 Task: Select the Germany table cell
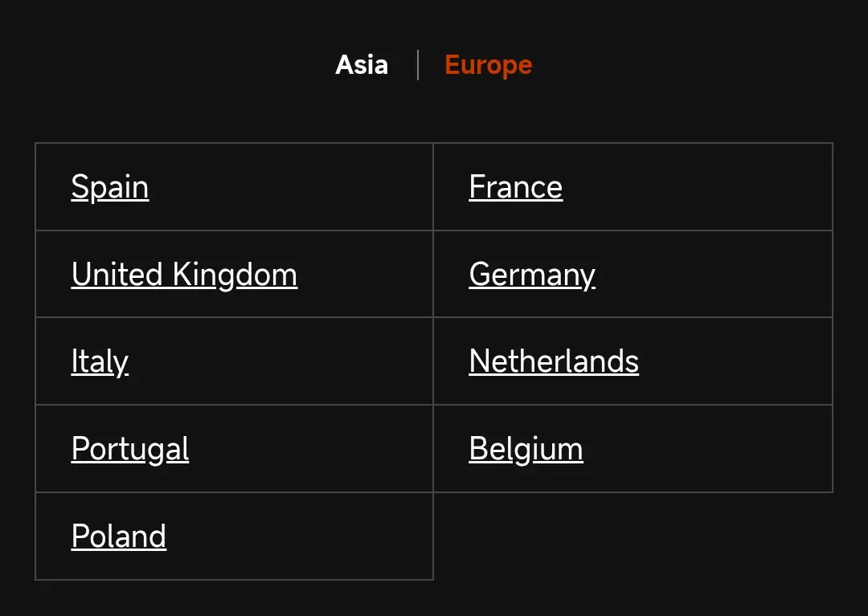(633, 275)
